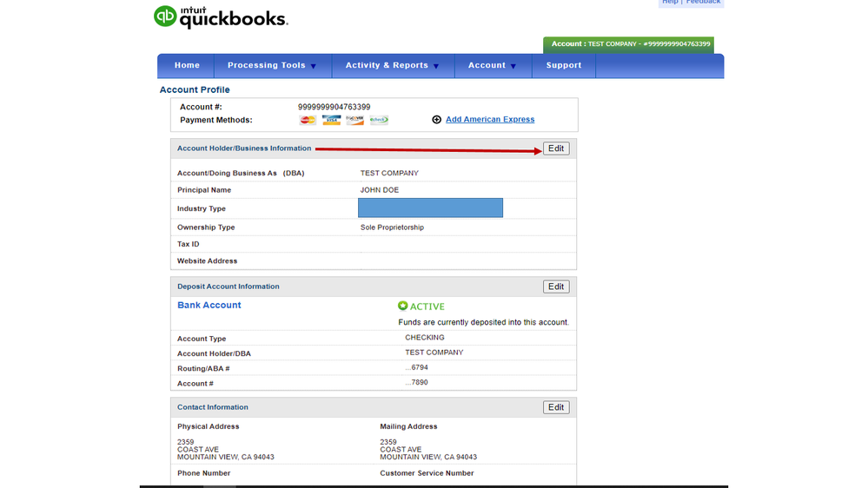Open the Account menu

click(x=494, y=65)
